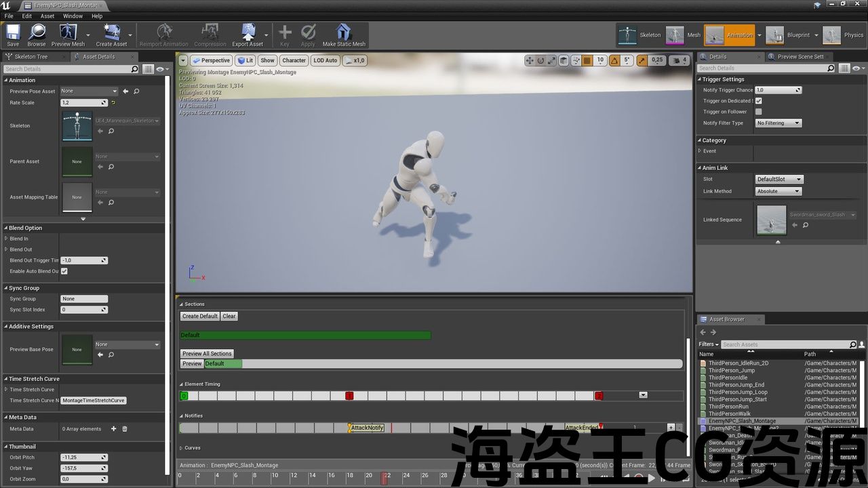Select the AttackNotify marker in Notifies

(x=367, y=428)
